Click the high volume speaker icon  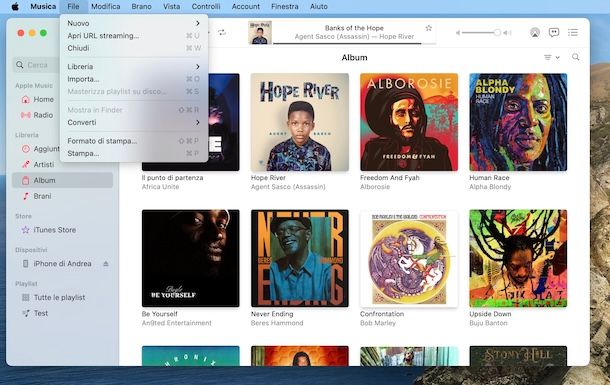click(x=507, y=33)
